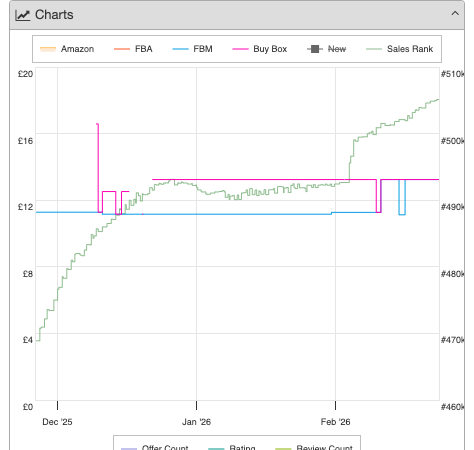Click the £12 price axis label

(25, 207)
